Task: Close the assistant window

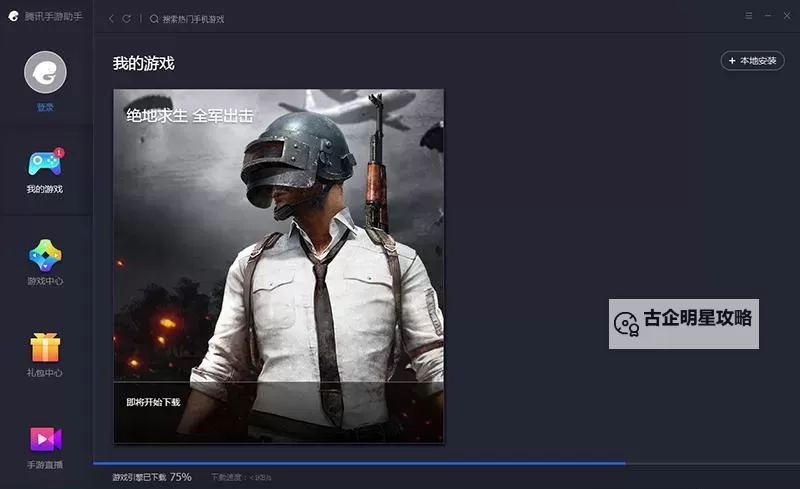Action: click(786, 17)
